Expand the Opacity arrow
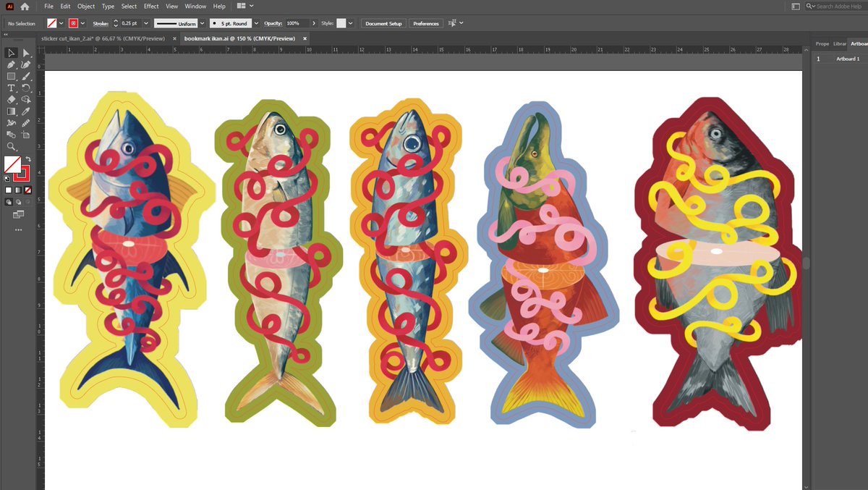Screen dimensions: 868x490 coord(314,23)
